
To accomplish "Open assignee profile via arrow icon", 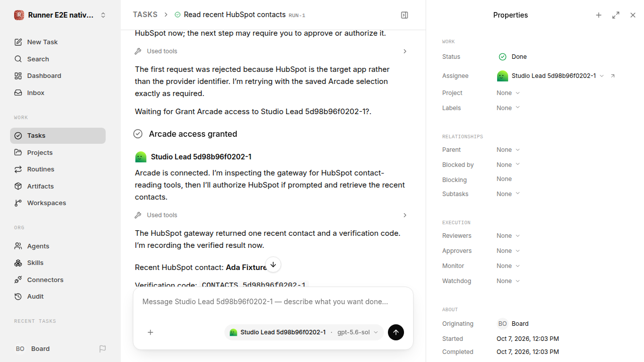I will (613, 76).
